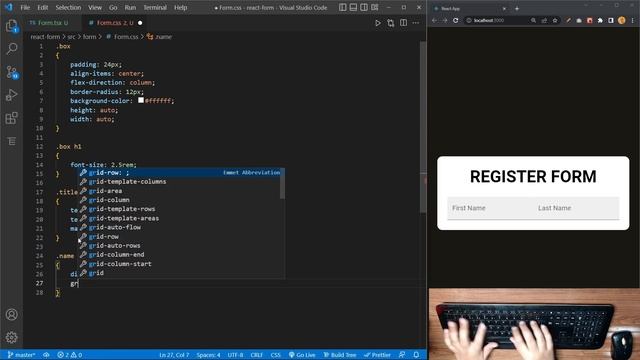Open the Help menu
The width and height of the screenshot is (640, 360).
click(x=180, y=7)
